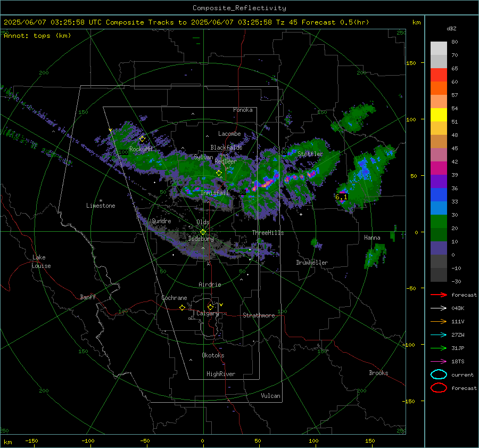This screenshot has width=479, height=448.
Task: Click the Blackfalds city label
Action: (226, 148)
